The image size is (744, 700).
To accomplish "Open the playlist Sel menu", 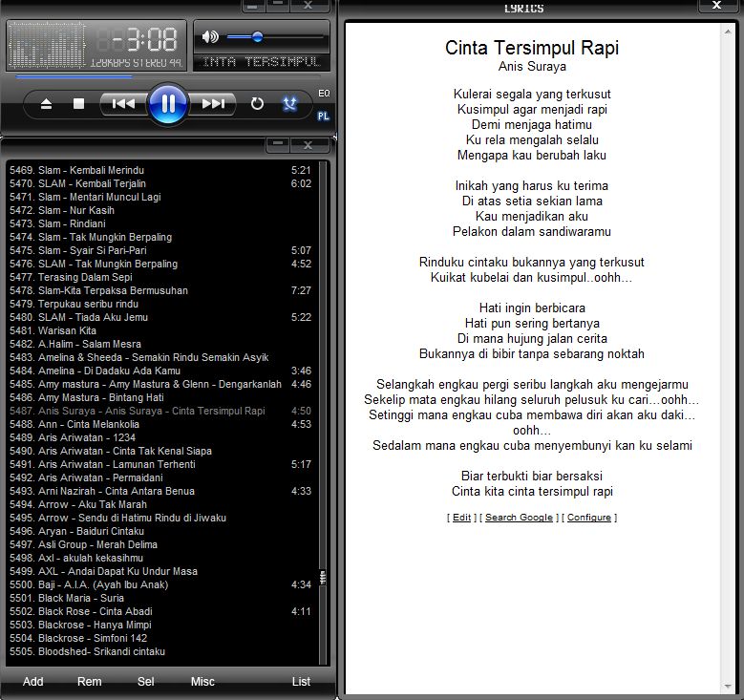I will pos(146,682).
